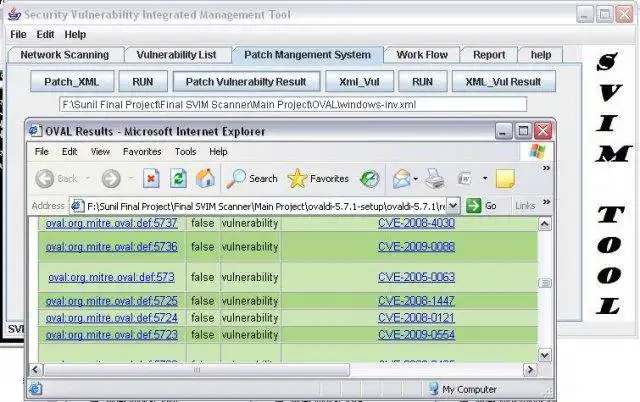The width and height of the screenshot is (640, 402).
Task: Open the Edit icon dropdown arrow
Action: (x=485, y=178)
